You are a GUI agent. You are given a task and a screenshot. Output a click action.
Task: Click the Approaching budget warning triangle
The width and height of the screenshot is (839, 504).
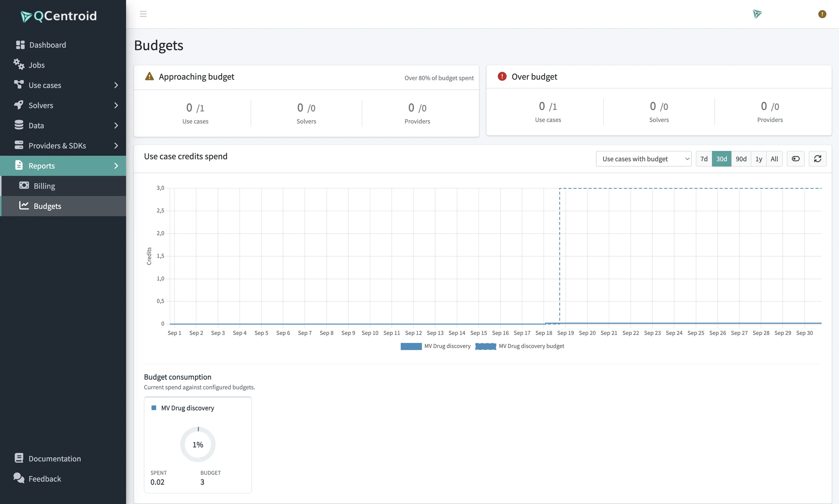tap(149, 76)
